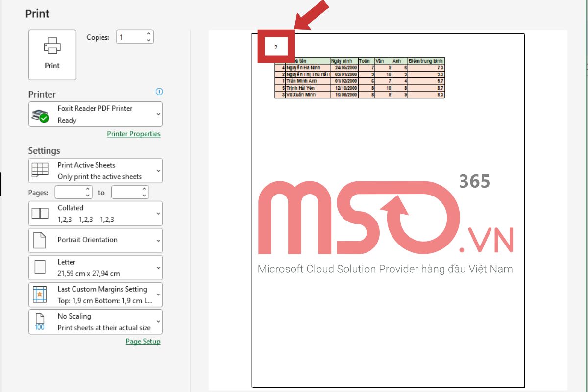Screen dimensions: 588x392
Task: Open the Letter paper size dropdown
Action: 96,268
